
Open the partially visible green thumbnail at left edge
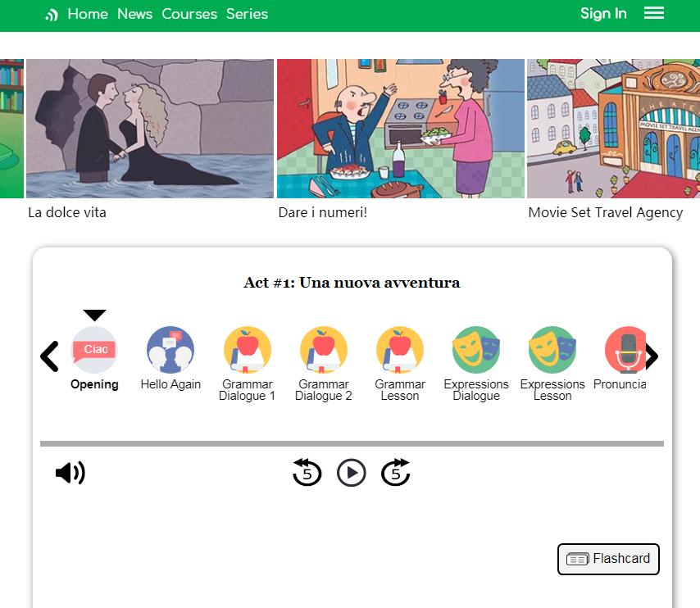[x=11, y=129]
